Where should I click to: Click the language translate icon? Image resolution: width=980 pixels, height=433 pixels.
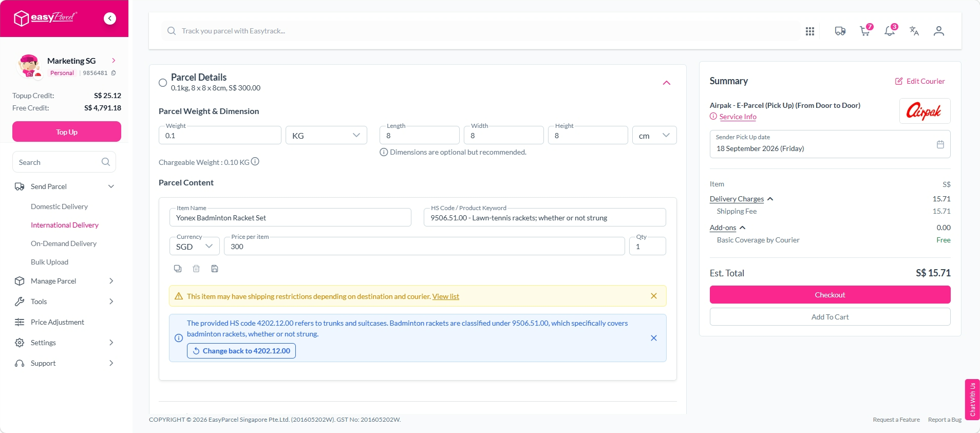pyautogui.click(x=914, y=31)
